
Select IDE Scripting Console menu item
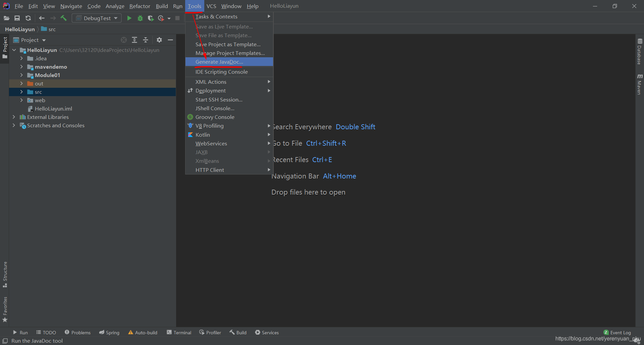229,72
